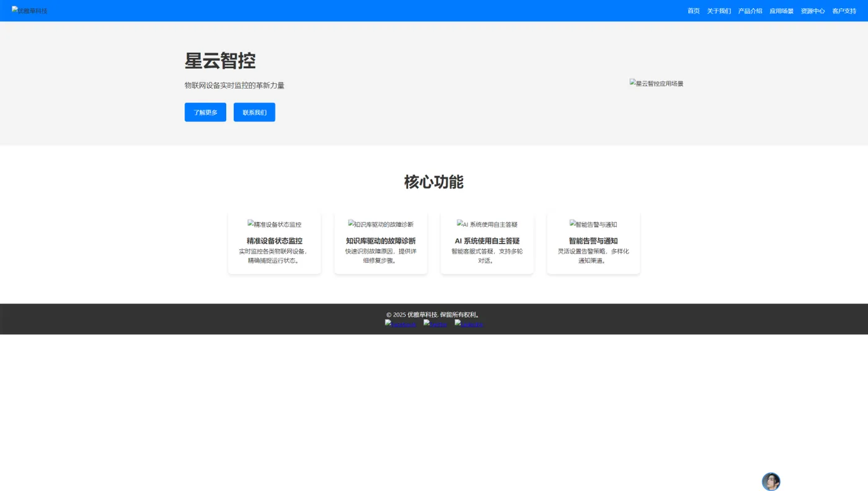Click the 智能告警与通知 card image

coord(593,224)
